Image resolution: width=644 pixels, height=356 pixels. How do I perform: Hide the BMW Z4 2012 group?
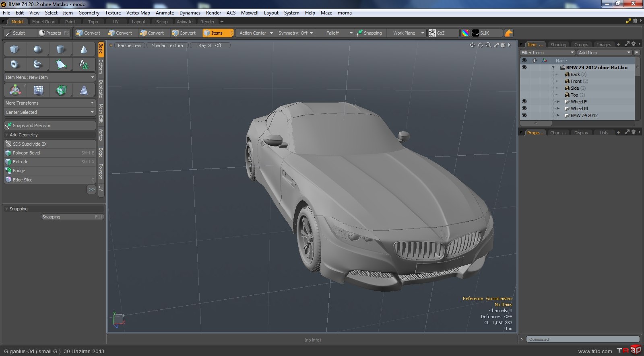point(524,115)
